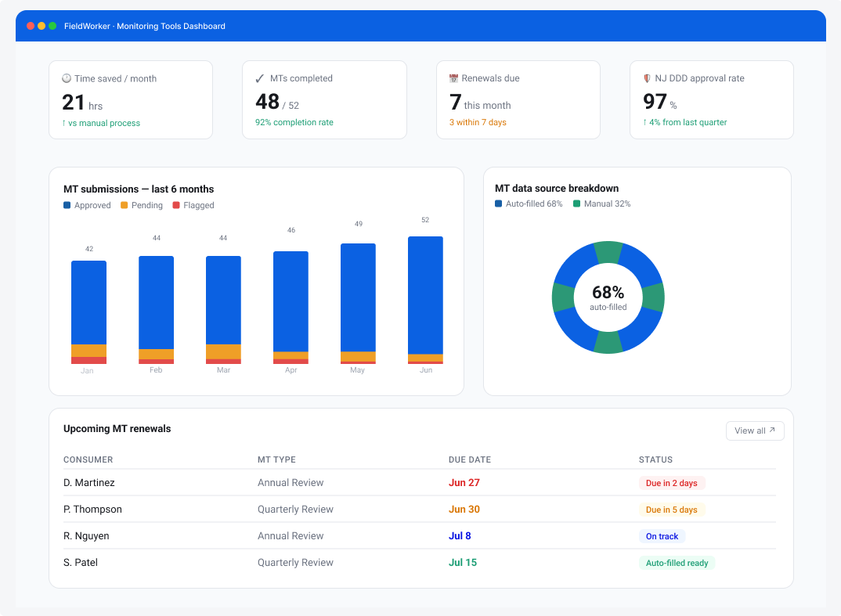Click the '49' label above May bar
841x616 pixels.
(x=359, y=224)
